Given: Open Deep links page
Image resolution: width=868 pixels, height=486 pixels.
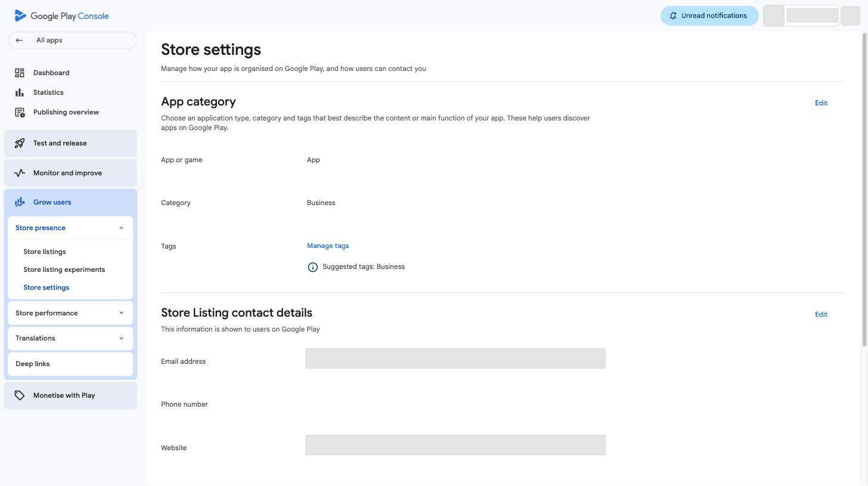Looking at the screenshot, I should tap(33, 364).
